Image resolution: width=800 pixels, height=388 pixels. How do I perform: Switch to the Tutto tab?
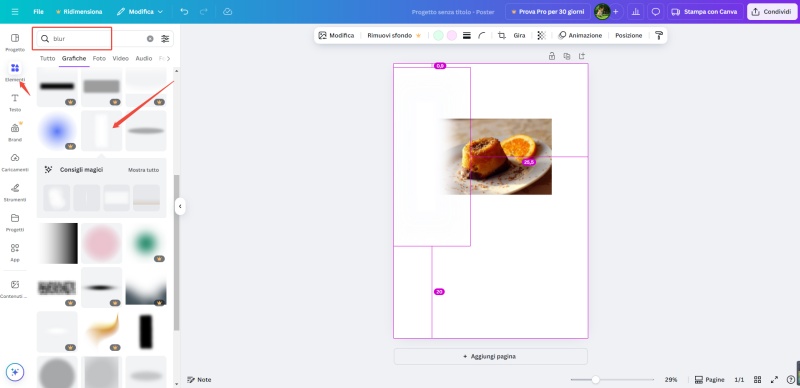click(x=47, y=59)
